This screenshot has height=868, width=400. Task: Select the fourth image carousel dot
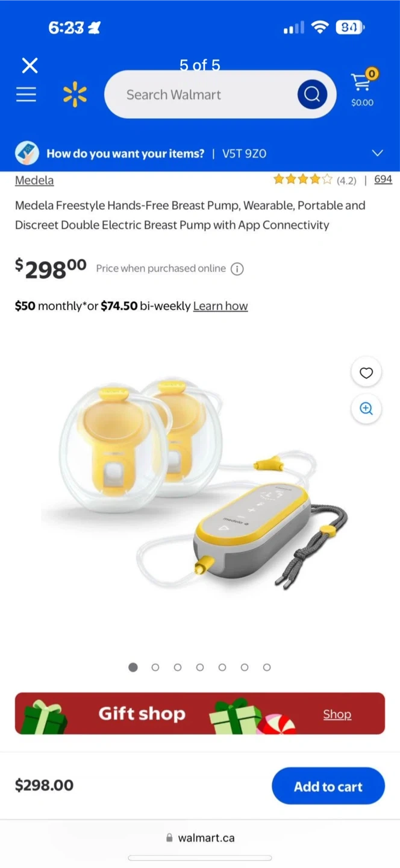(200, 667)
